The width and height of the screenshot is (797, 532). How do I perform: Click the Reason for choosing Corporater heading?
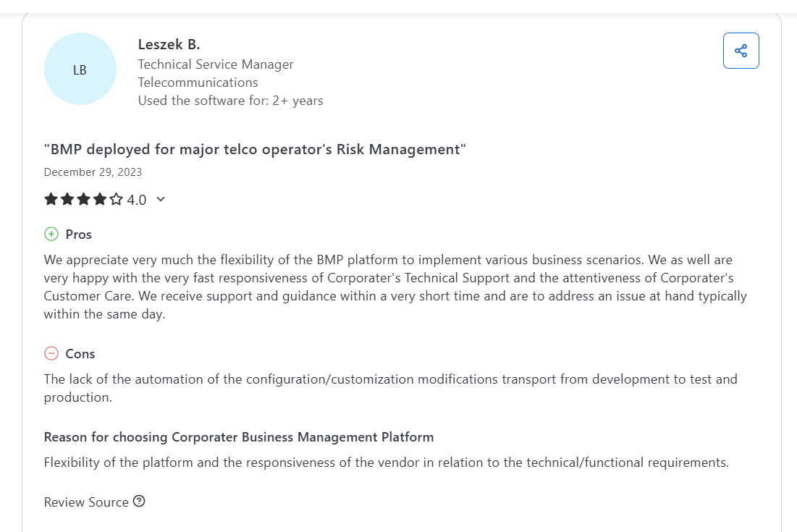[x=239, y=437]
